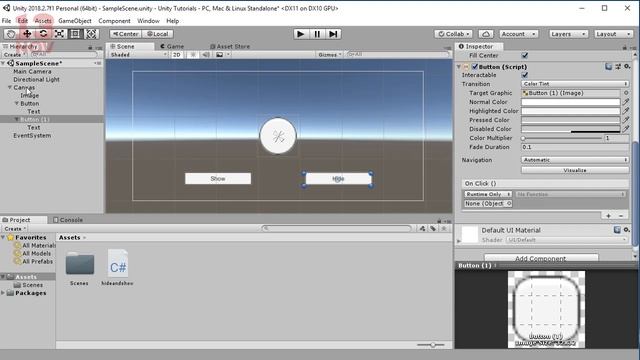Viewport: 640px width, 360px height.
Task: Click Add Component button
Action: [541, 258]
